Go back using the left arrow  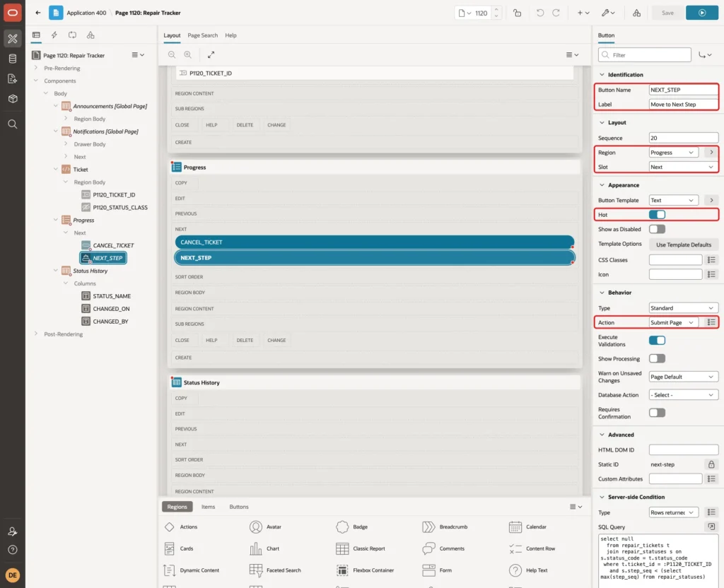[x=38, y=13]
